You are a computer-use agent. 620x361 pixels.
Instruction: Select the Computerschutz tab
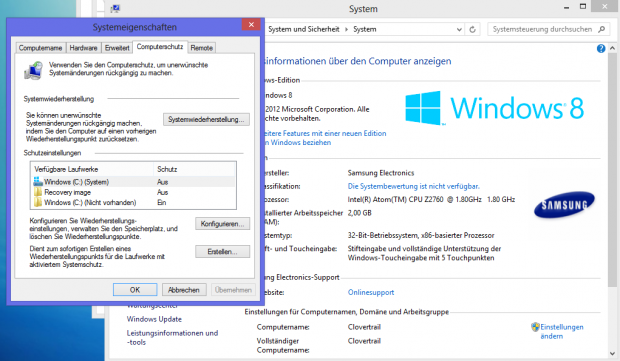pyautogui.click(x=160, y=47)
